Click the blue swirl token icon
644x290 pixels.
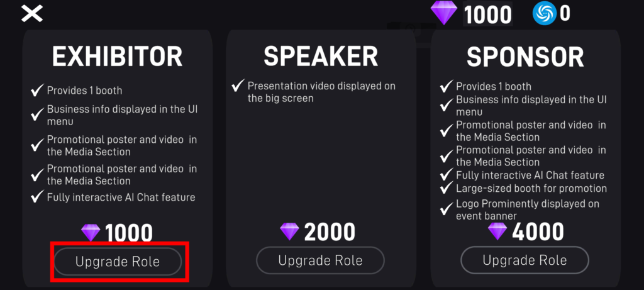click(x=544, y=14)
